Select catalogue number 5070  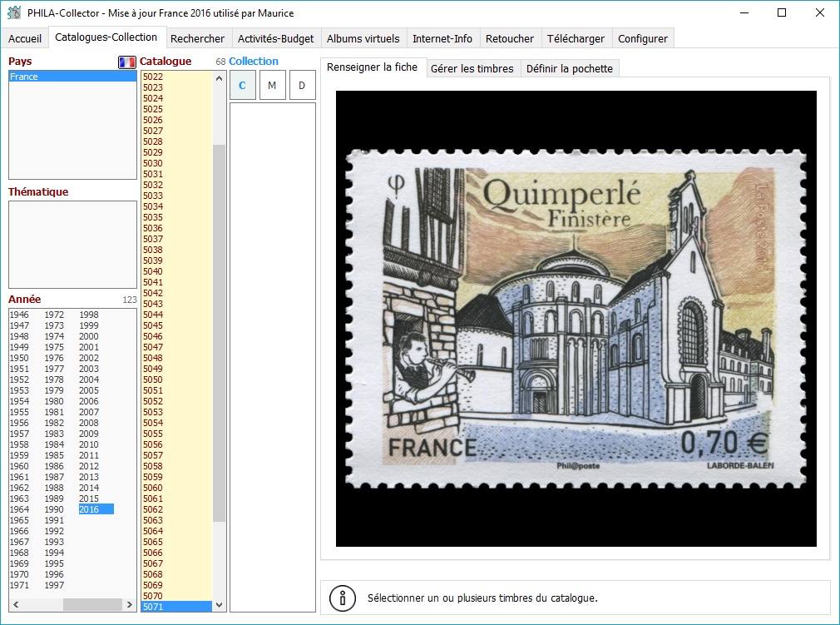[x=177, y=596]
